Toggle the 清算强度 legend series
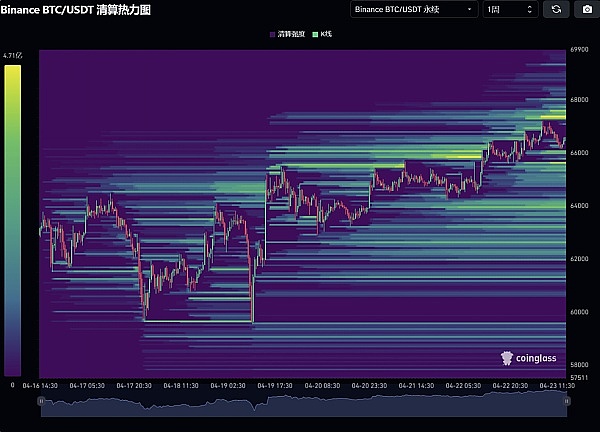600x432 pixels. point(287,35)
